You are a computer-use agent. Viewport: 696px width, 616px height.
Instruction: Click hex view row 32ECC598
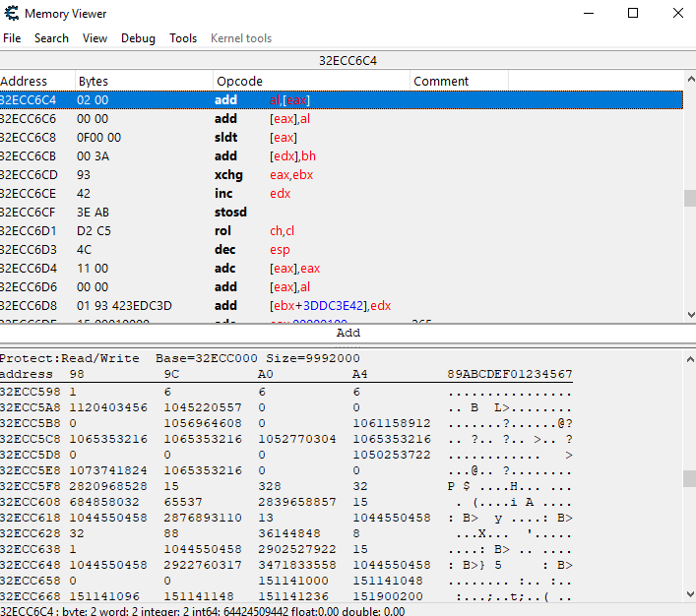pos(286,392)
